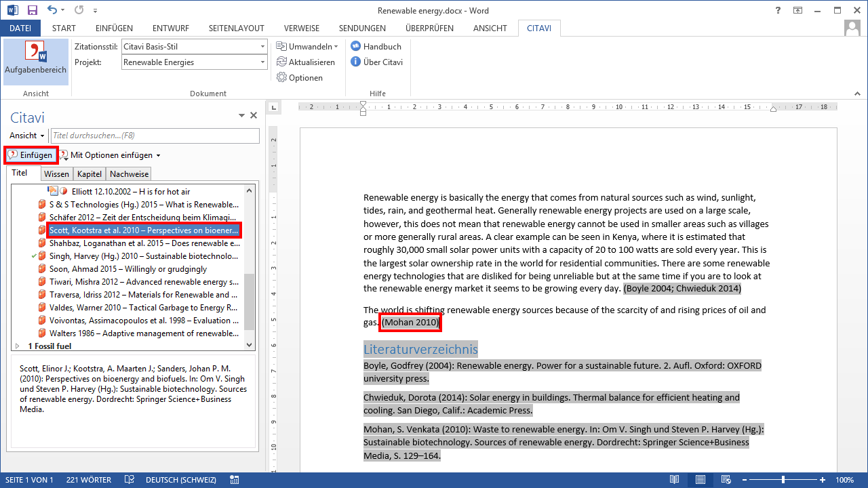Click the book icon of Schäfer 2012 entry

click(x=42, y=218)
